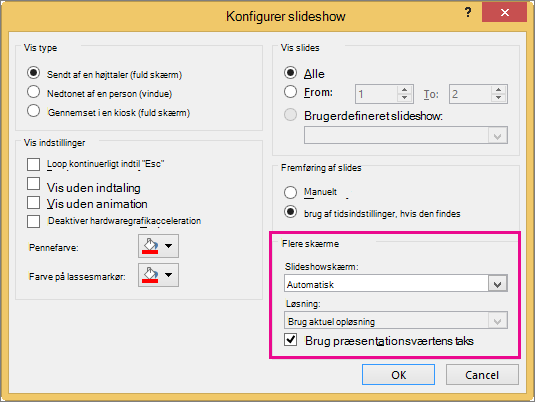This screenshot has height=402, width=535.
Task: Click the 'To' slide number field
Action: pyautogui.click(x=470, y=94)
